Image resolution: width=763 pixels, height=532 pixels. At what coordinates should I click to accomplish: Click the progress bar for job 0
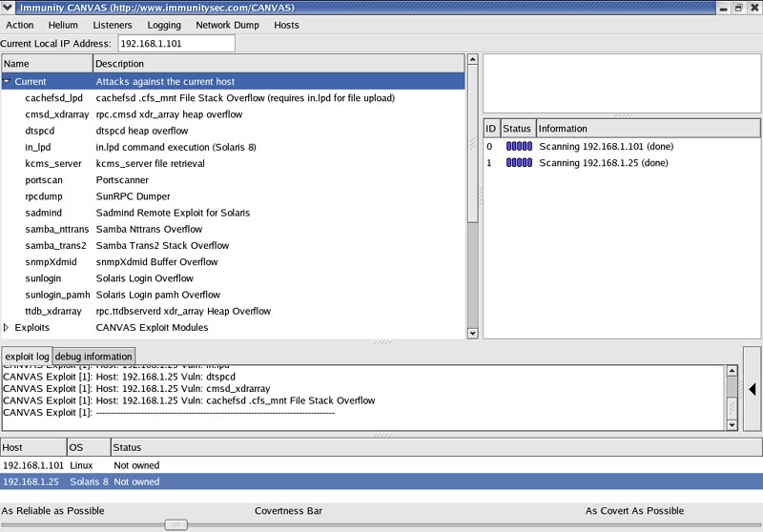point(519,147)
